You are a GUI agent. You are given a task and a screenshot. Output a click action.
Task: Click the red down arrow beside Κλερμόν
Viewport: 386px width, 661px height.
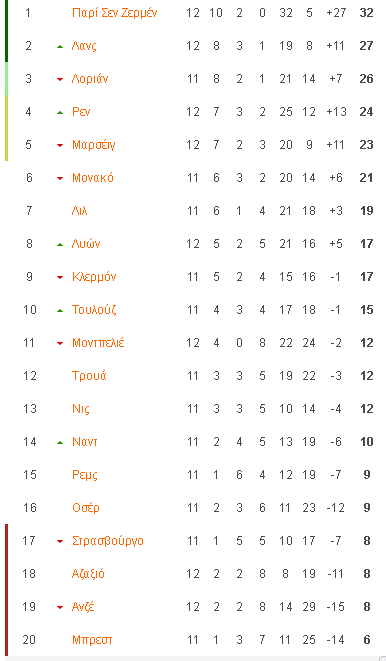coord(60,277)
